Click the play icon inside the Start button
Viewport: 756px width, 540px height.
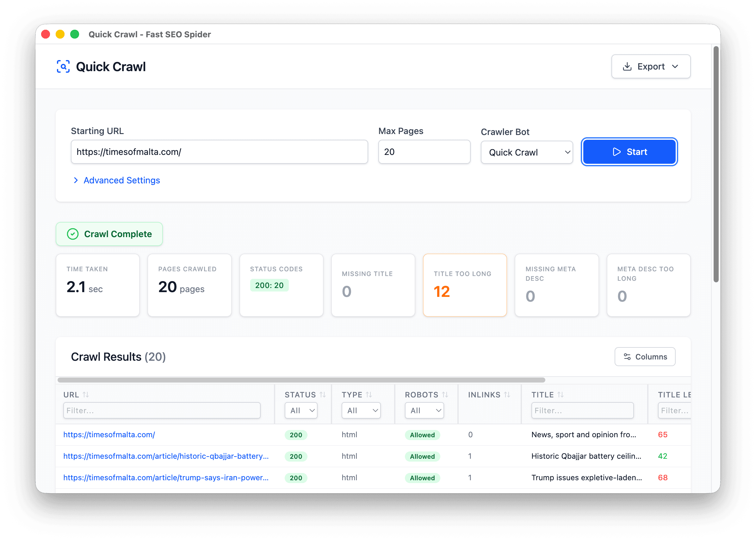(x=617, y=152)
